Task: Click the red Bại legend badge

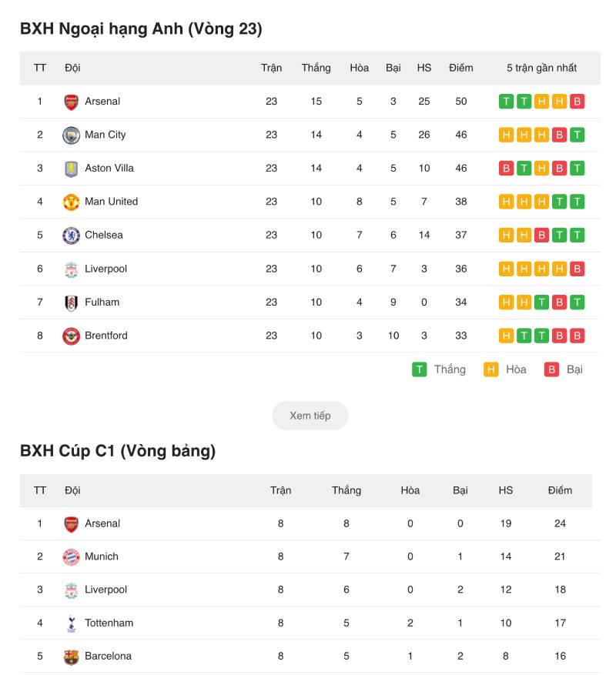Action: [551, 369]
